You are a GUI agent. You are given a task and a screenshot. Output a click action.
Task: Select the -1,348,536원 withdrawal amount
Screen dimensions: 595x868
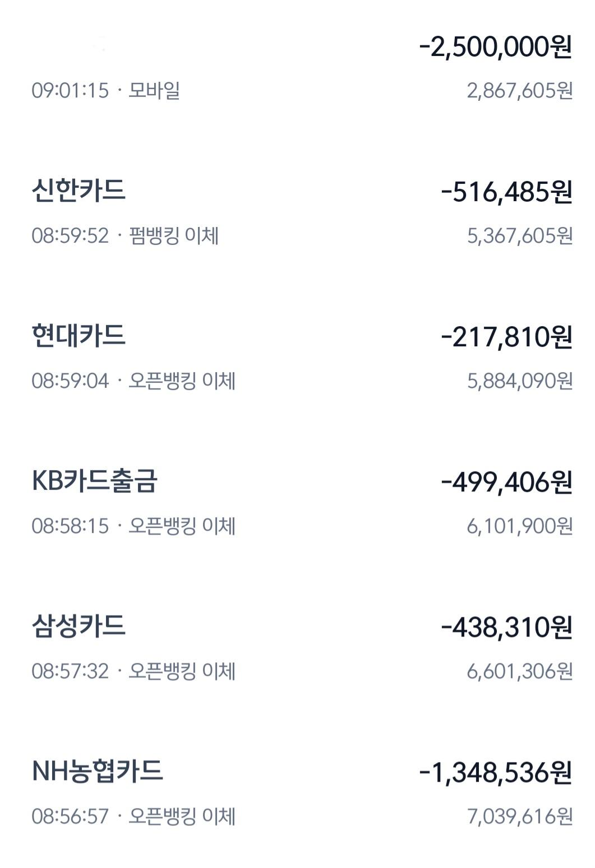[496, 773]
